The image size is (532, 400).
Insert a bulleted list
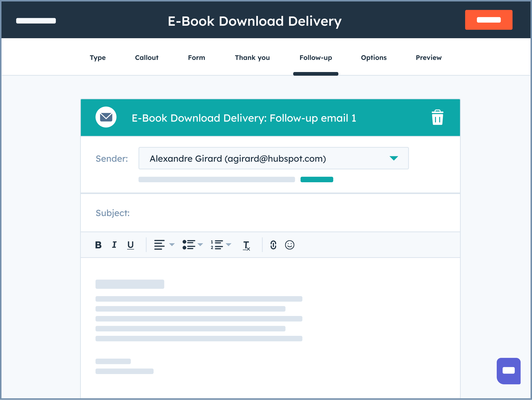pos(189,245)
